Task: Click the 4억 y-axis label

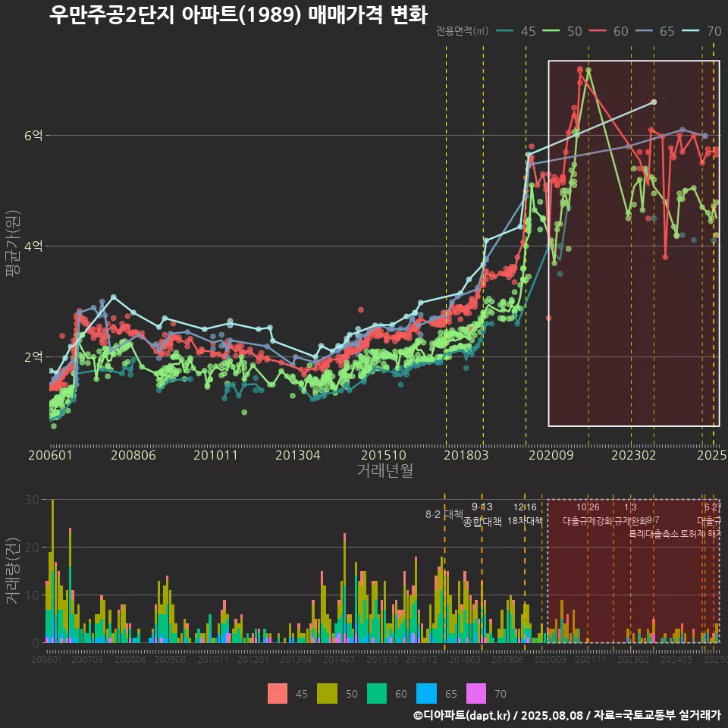Action: (x=33, y=246)
